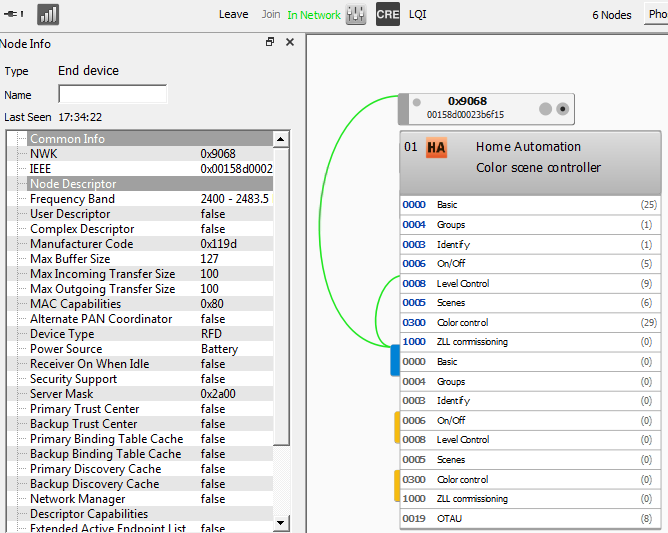Click the grey circle button on node 0x9068
The height and width of the screenshot is (533, 668).
click(545, 109)
